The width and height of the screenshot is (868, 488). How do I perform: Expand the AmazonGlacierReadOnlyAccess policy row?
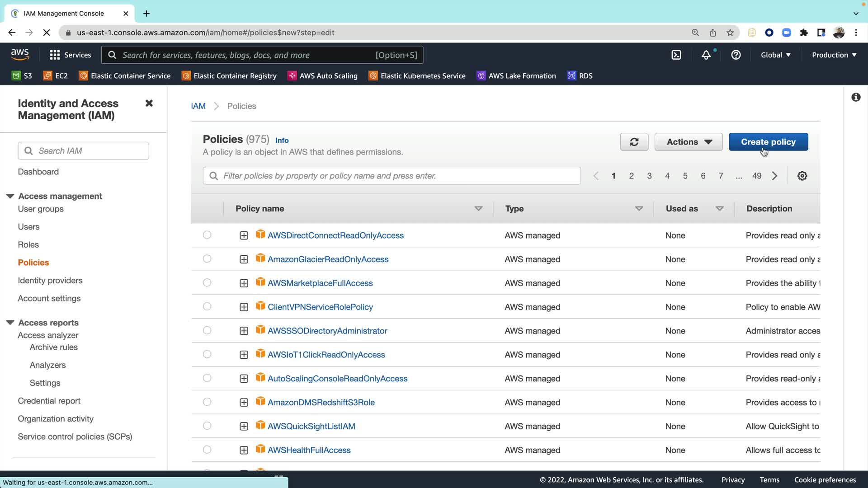(244, 259)
